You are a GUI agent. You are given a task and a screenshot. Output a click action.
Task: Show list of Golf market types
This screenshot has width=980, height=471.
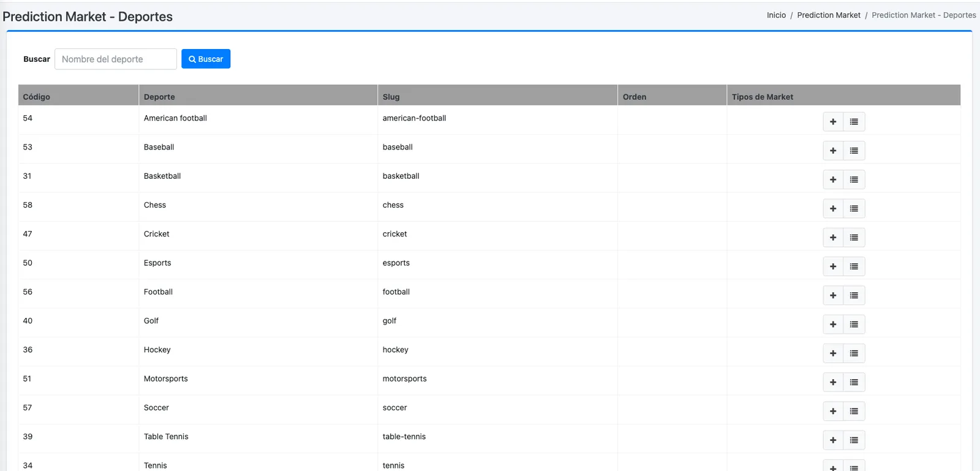(854, 325)
